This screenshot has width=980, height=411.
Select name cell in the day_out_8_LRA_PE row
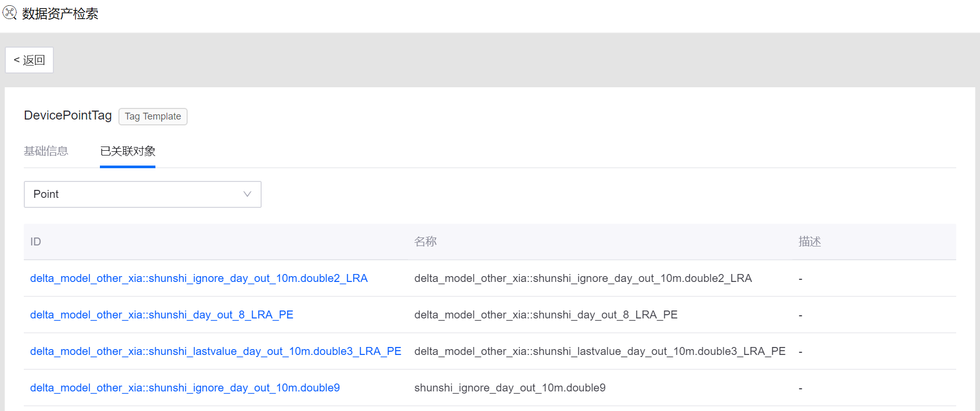pos(546,315)
